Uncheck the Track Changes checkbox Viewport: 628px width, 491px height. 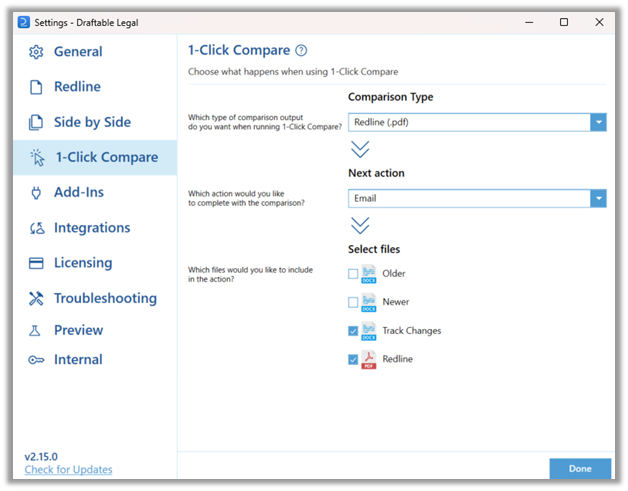pos(353,331)
